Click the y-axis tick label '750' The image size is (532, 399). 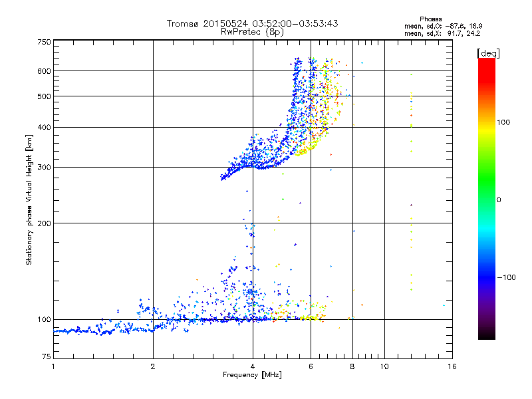(44, 42)
